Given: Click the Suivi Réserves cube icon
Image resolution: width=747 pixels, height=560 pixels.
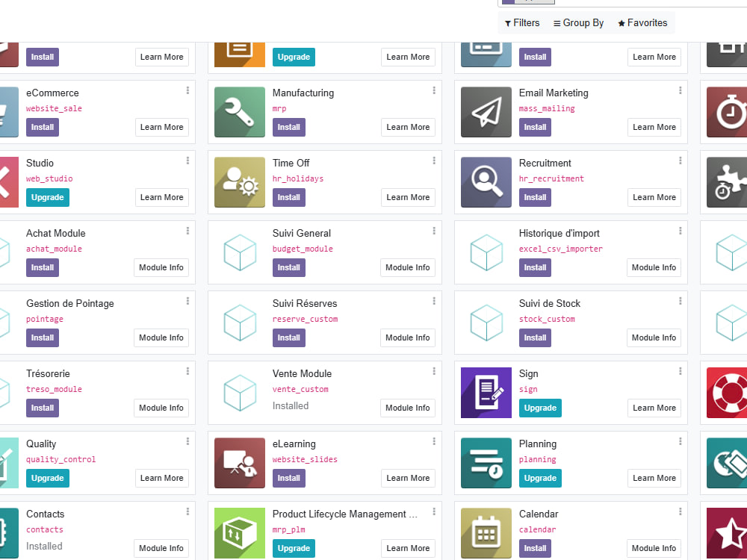Looking at the screenshot, I should point(240,323).
